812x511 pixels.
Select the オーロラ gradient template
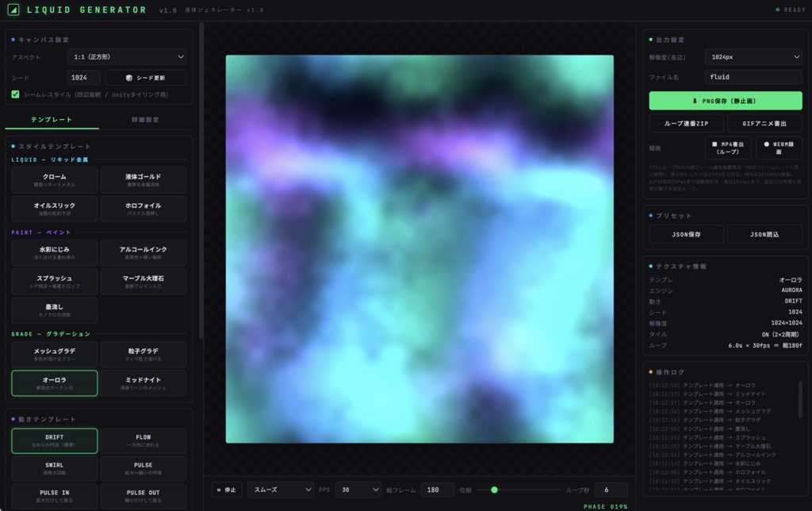click(x=55, y=383)
